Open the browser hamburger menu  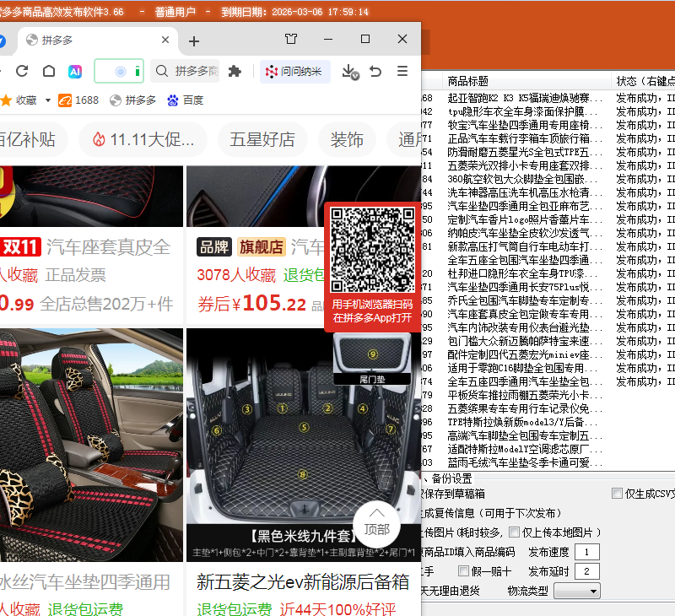tap(402, 72)
